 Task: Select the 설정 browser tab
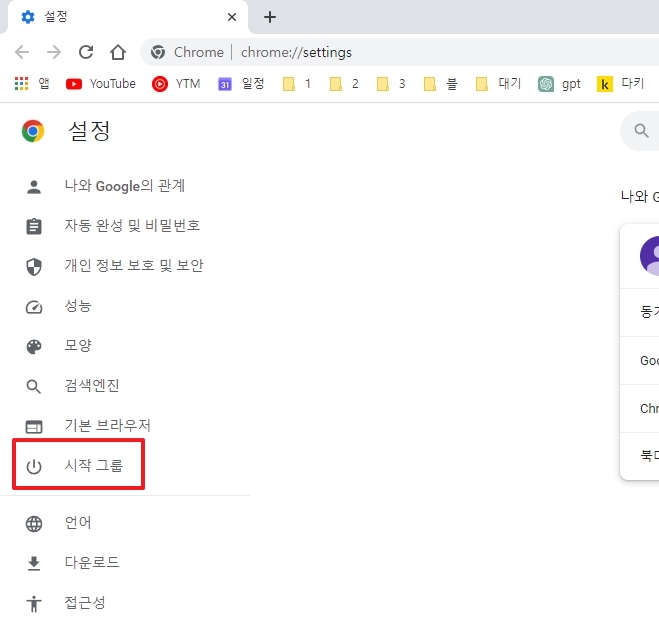click(126, 17)
